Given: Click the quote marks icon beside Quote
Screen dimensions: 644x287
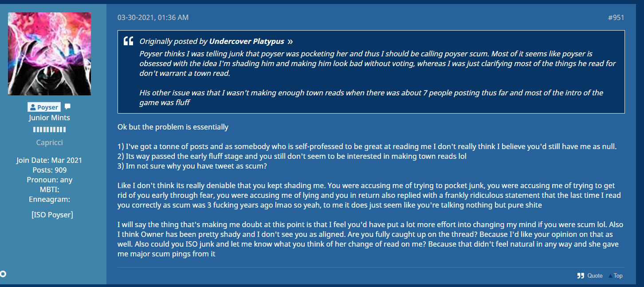Looking at the screenshot, I should [581, 276].
